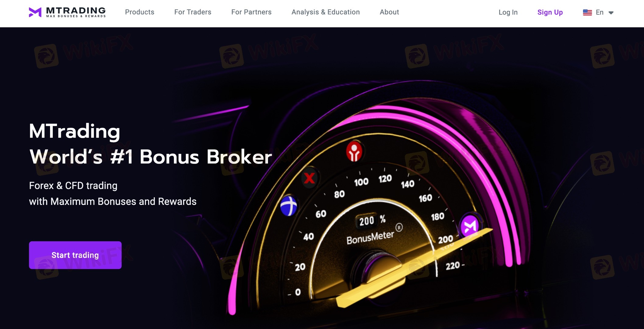644x329 pixels.
Task: Click the red figure badge on gauge
Action: (354, 151)
